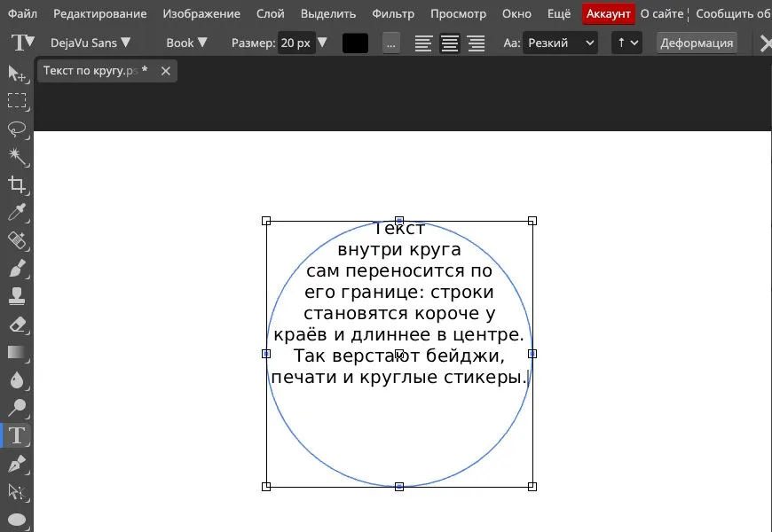Select the Eyedropper tool
Screen dimensions: 772x532
17,213
